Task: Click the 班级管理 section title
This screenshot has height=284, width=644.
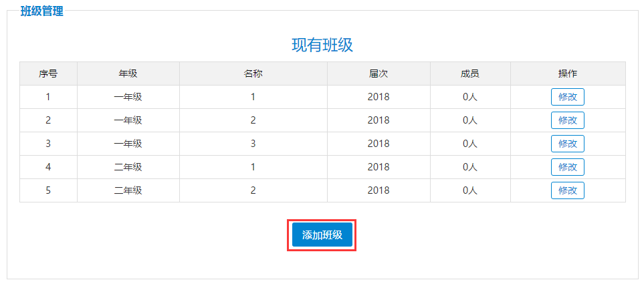Action: (42, 11)
